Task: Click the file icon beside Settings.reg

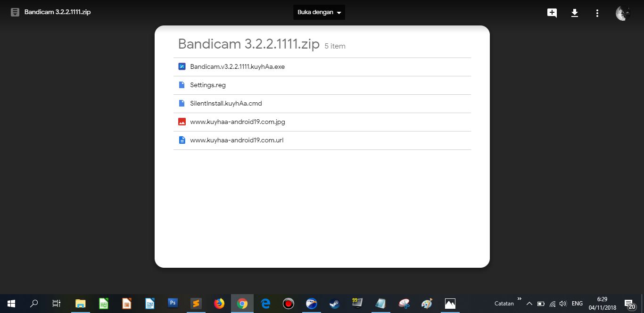Action: click(182, 85)
